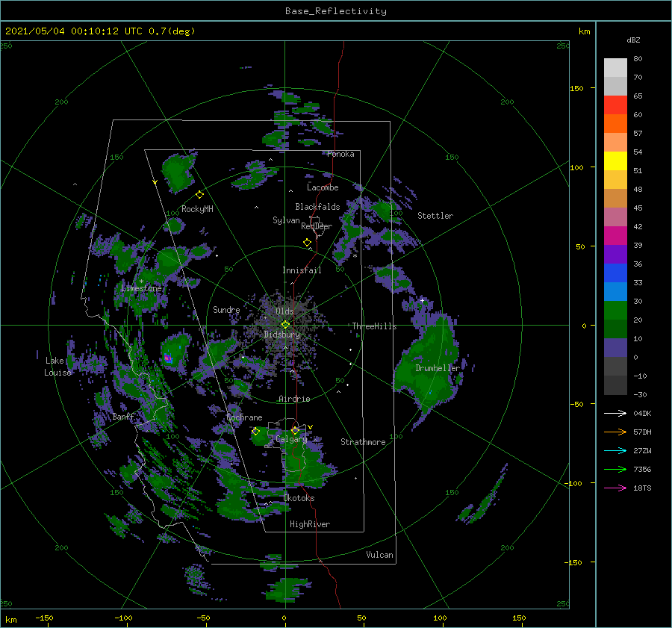Click the orange 57DM arrow in the legend

(615, 432)
